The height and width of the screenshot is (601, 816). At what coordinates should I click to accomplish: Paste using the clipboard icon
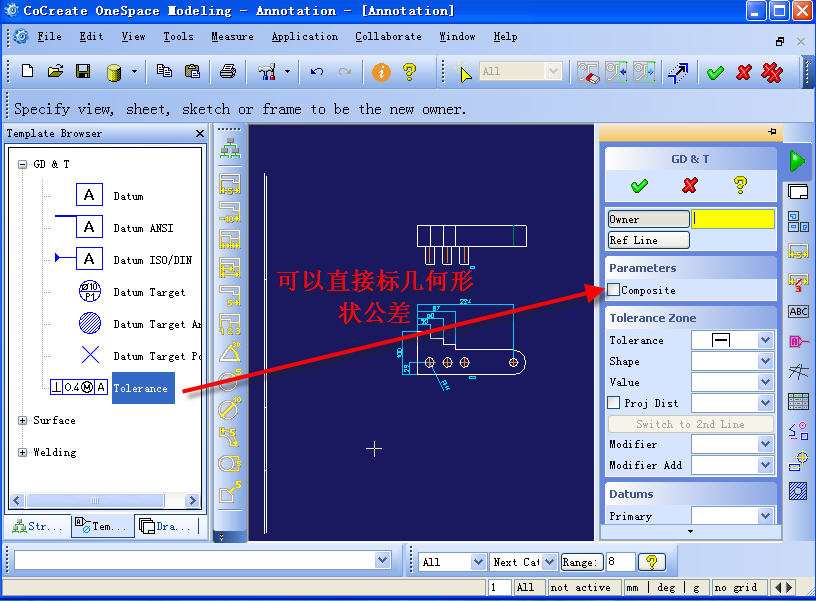[x=193, y=71]
